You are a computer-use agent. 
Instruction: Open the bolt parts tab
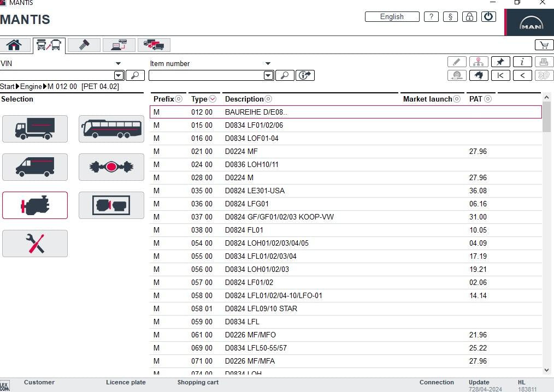click(x=84, y=45)
